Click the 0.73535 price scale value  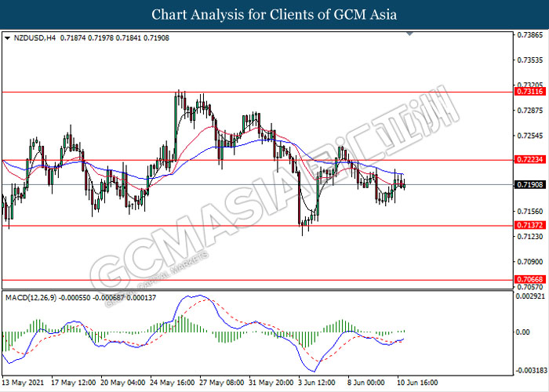click(x=530, y=60)
